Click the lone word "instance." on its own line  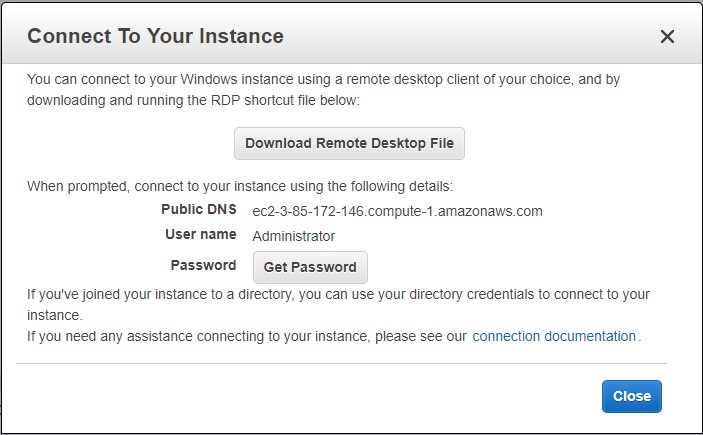coord(54,314)
